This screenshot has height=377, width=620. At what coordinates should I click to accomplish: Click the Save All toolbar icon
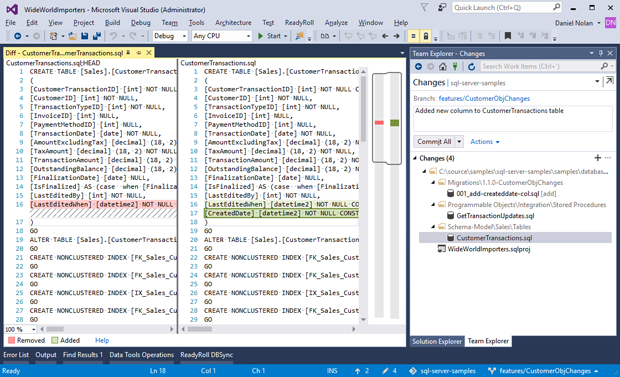(96, 36)
